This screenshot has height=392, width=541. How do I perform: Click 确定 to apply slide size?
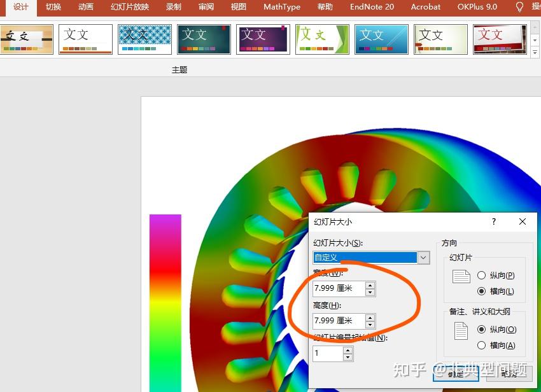pyautogui.click(x=456, y=374)
